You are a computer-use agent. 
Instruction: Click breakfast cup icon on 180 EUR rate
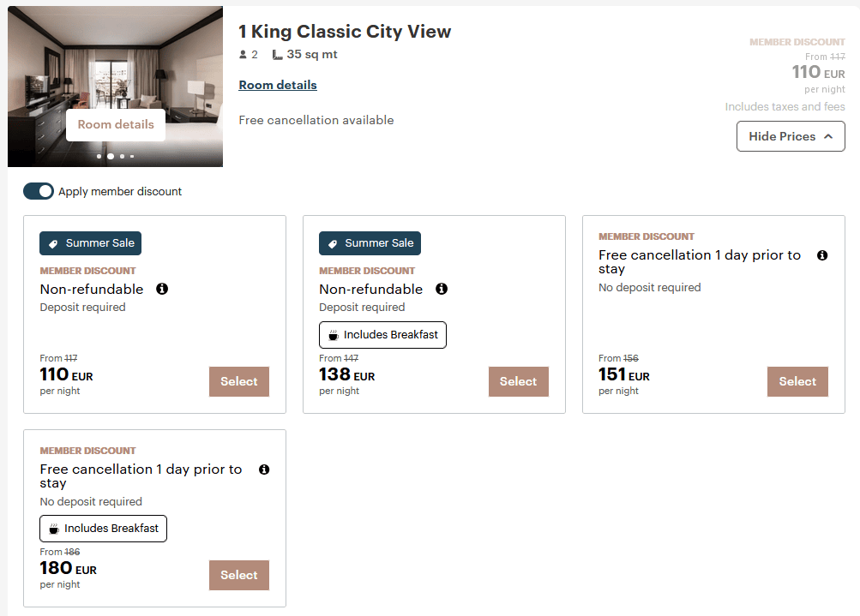coord(54,529)
